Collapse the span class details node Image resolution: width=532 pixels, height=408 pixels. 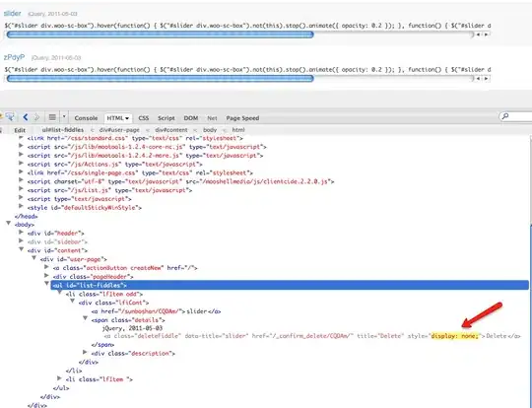coord(85,318)
